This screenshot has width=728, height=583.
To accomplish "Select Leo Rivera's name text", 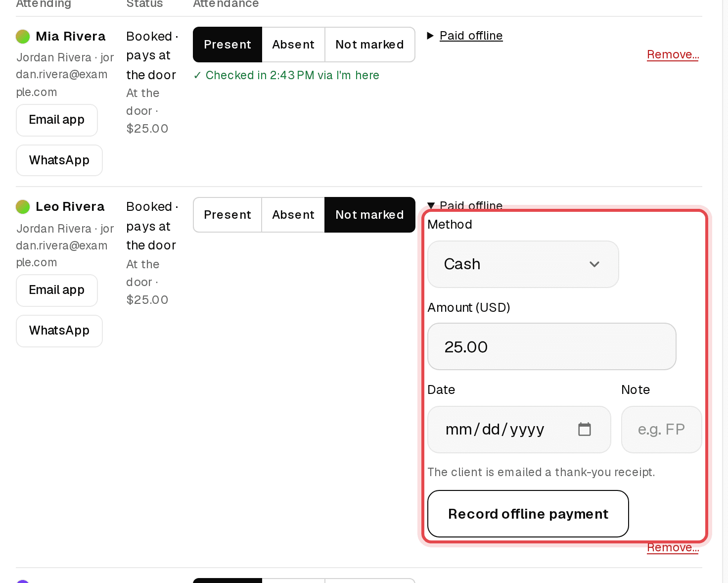I will tap(70, 207).
